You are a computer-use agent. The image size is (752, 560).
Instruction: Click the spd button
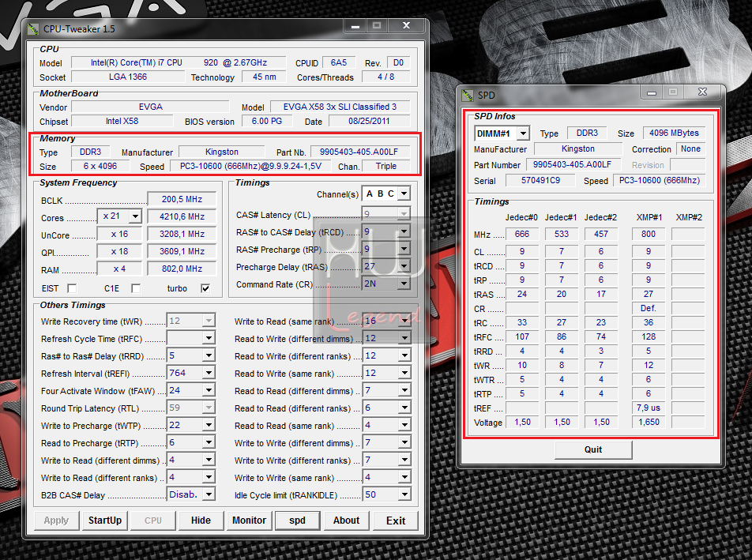click(297, 521)
